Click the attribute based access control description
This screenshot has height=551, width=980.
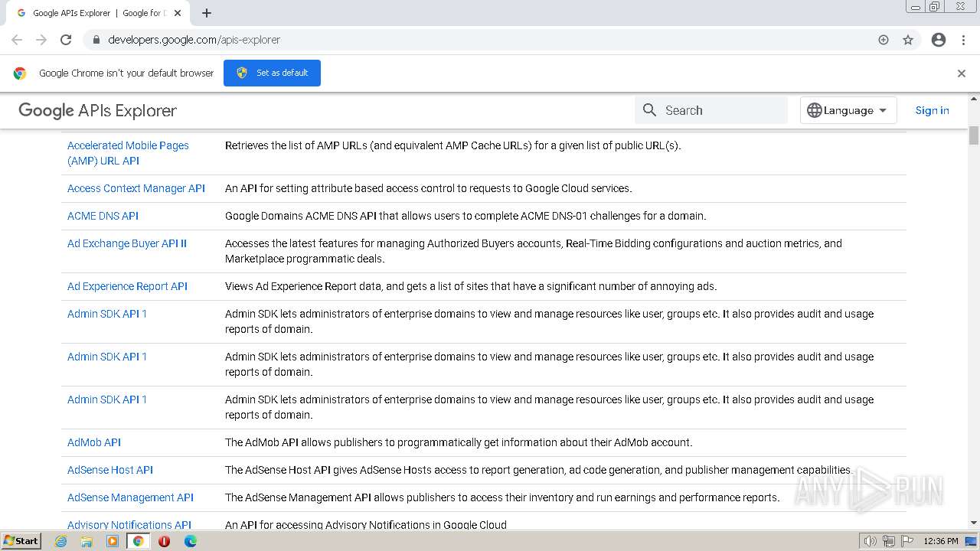[x=429, y=188]
